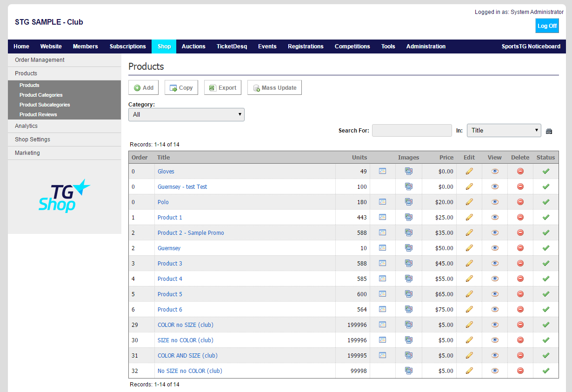Go to the Competitions menu
This screenshot has height=392, width=572.
point(352,47)
